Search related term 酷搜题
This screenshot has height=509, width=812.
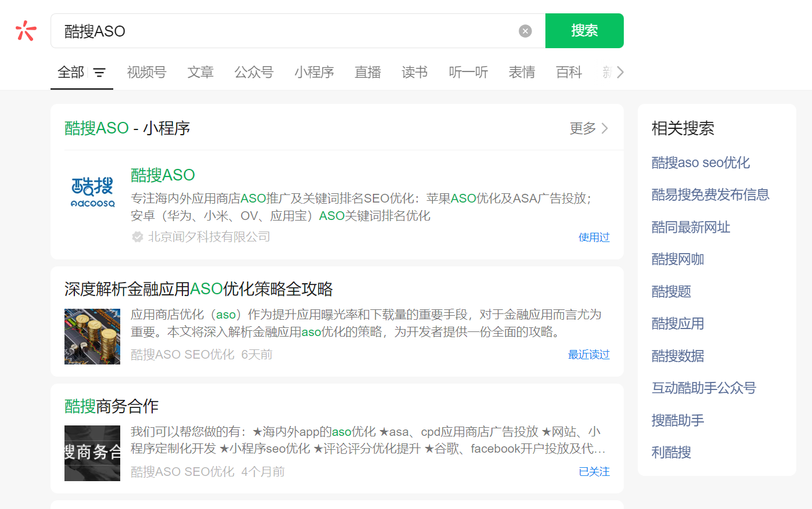click(671, 291)
